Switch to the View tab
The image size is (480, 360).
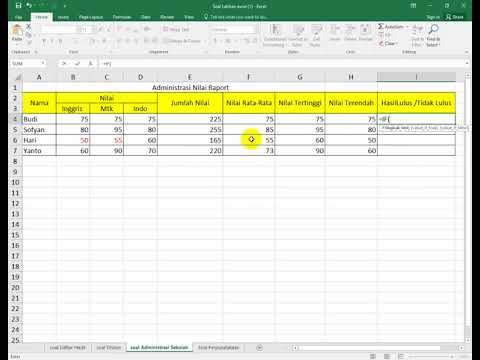tap(189, 17)
